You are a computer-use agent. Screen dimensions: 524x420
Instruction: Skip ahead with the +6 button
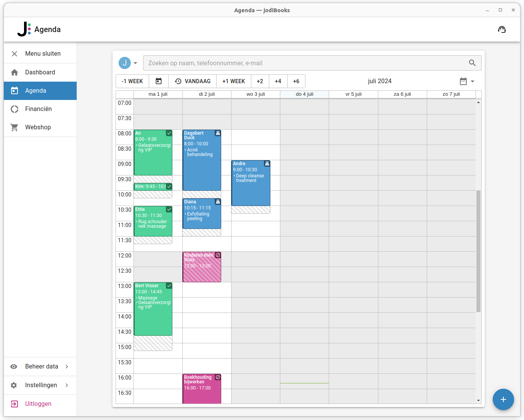pyautogui.click(x=296, y=81)
